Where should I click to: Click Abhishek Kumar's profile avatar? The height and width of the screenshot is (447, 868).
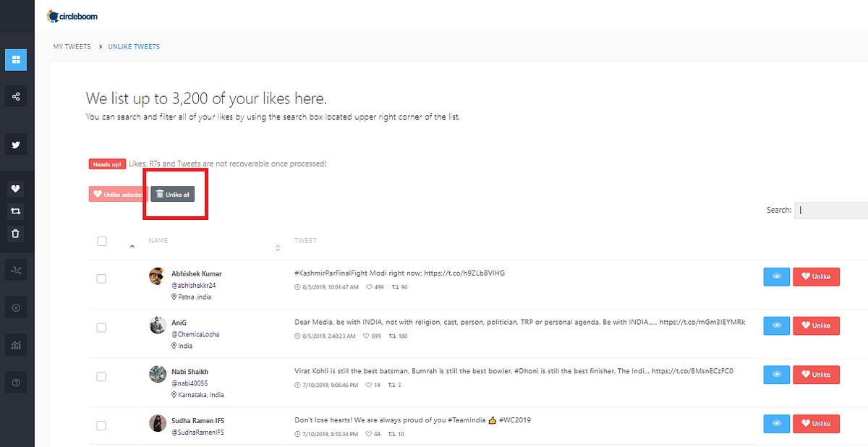tap(157, 276)
